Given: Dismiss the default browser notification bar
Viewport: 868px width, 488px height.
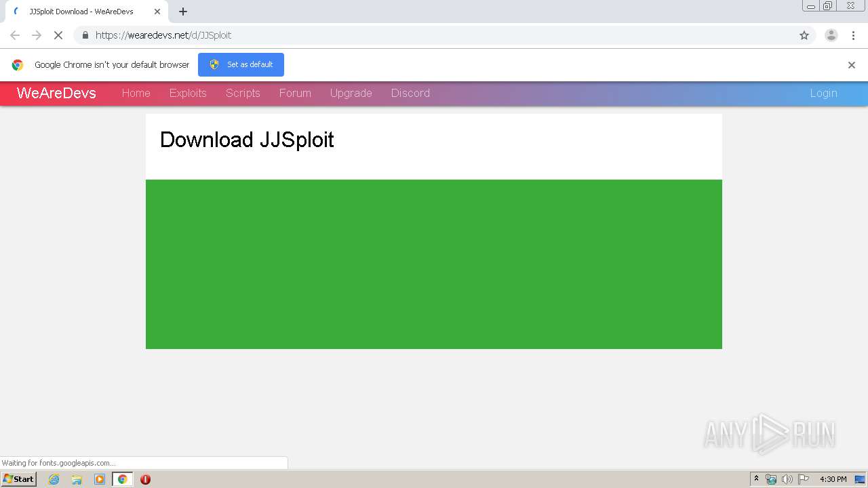Looking at the screenshot, I should tap(852, 65).
